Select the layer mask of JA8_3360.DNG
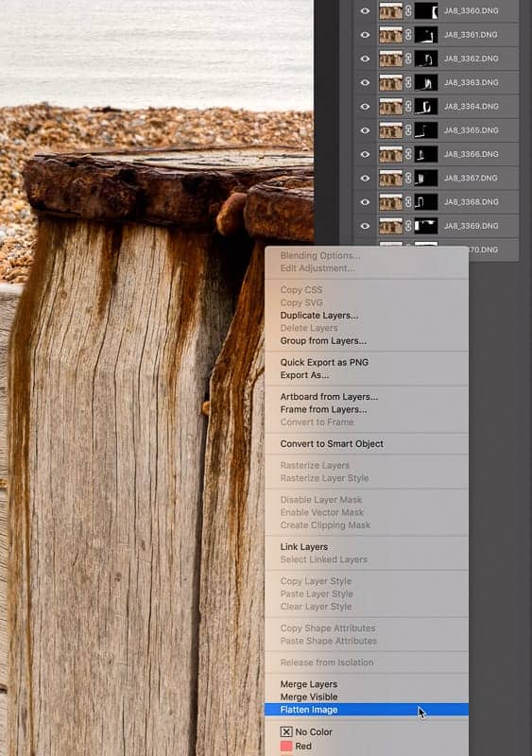Image resolution: width=532 pixels, height=756 pixels. point(426,10)
